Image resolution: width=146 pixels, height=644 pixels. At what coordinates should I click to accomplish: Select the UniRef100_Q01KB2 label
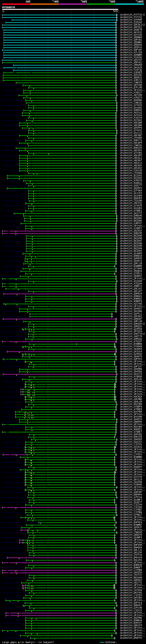[x=131, y=108]
